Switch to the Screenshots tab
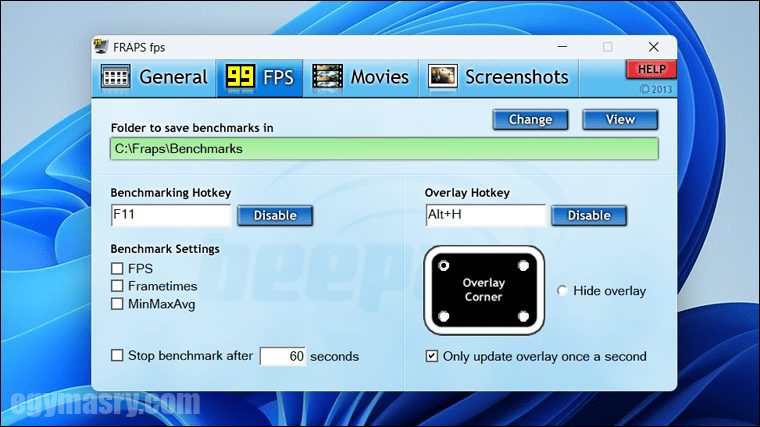Image resolution: width=760 pixels, height=427 pixels. point(498,78)
